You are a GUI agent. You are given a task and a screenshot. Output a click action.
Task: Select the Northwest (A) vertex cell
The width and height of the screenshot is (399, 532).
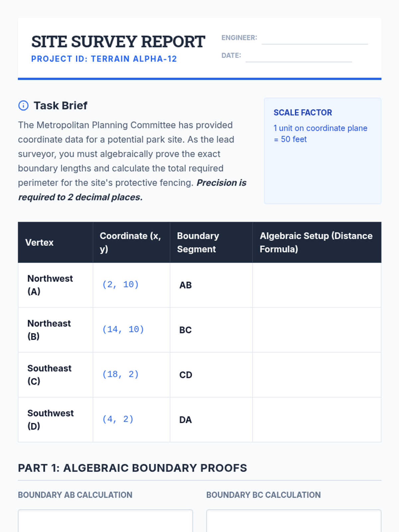click(55, 285)
